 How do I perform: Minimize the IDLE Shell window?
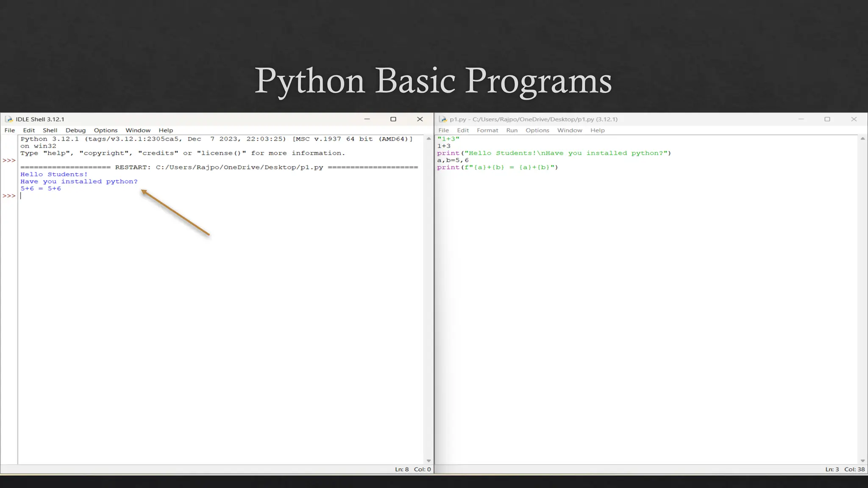[x=367, y=119]
